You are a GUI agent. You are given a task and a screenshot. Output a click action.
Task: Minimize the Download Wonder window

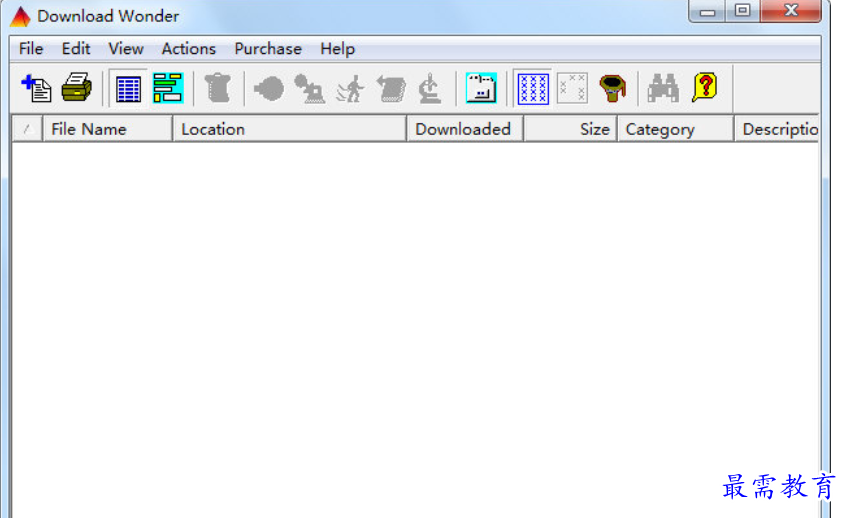coord(707,11)
